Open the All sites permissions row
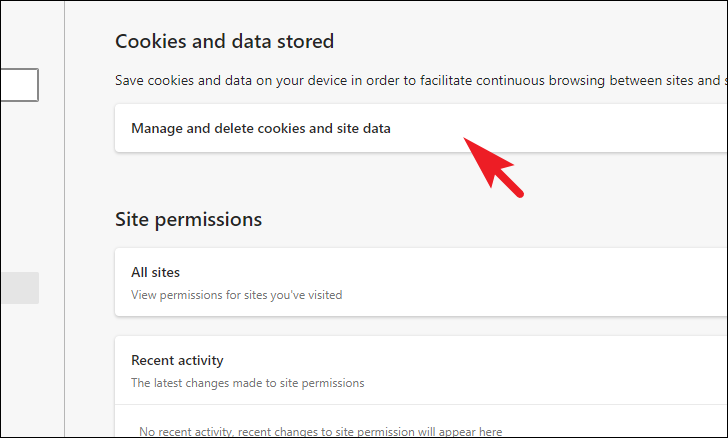728x438 pixels. 421,282
